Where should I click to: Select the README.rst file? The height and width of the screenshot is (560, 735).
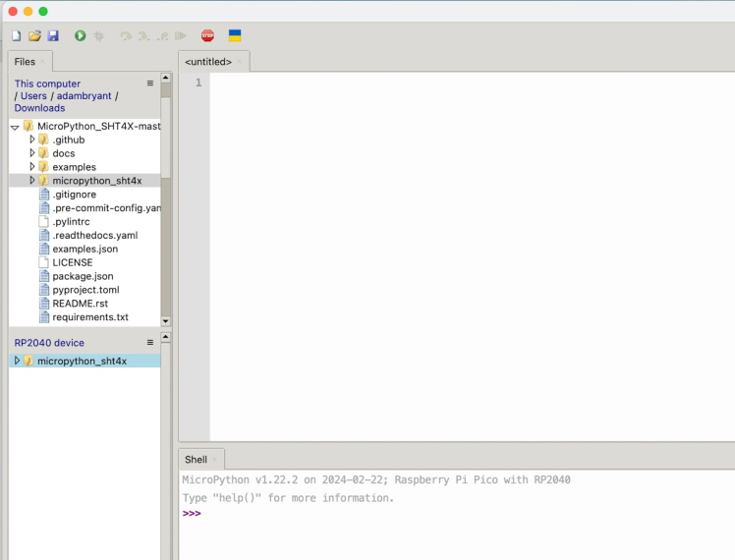pyautogui.click(x=80, y=304)
